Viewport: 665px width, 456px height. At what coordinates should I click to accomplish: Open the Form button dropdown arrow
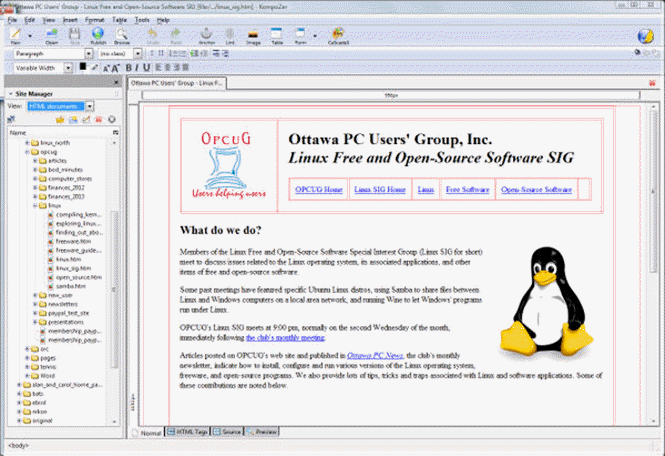pyautogui.click(x=315, y=36)
